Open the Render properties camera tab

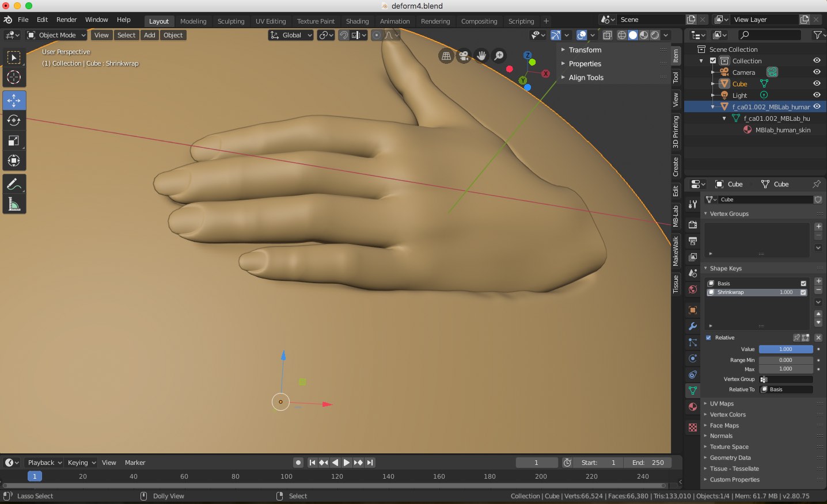pos(693,224)
